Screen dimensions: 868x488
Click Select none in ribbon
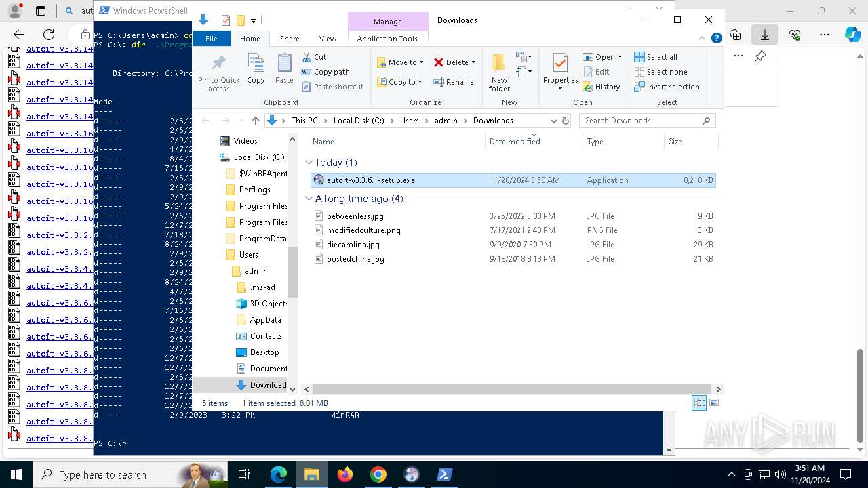(660, 72)
